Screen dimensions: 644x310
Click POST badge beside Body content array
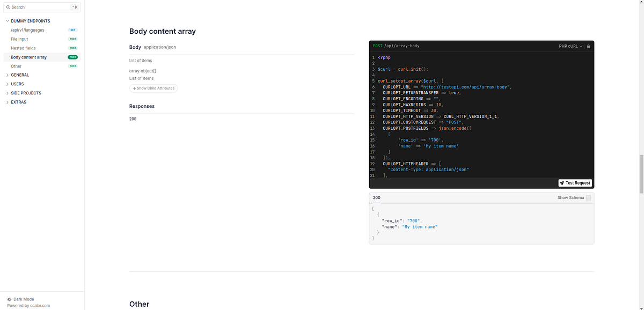[72, 57]
